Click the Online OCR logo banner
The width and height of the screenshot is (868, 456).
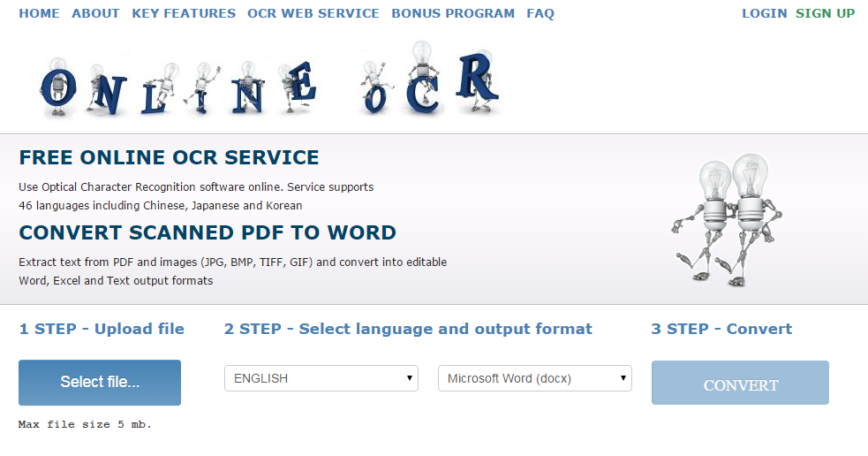(270, 80)
